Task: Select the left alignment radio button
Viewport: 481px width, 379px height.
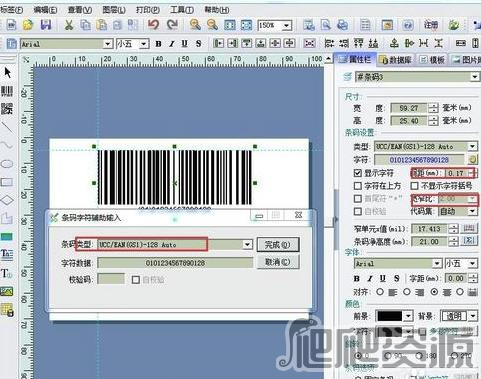Action: coord(380,292)
